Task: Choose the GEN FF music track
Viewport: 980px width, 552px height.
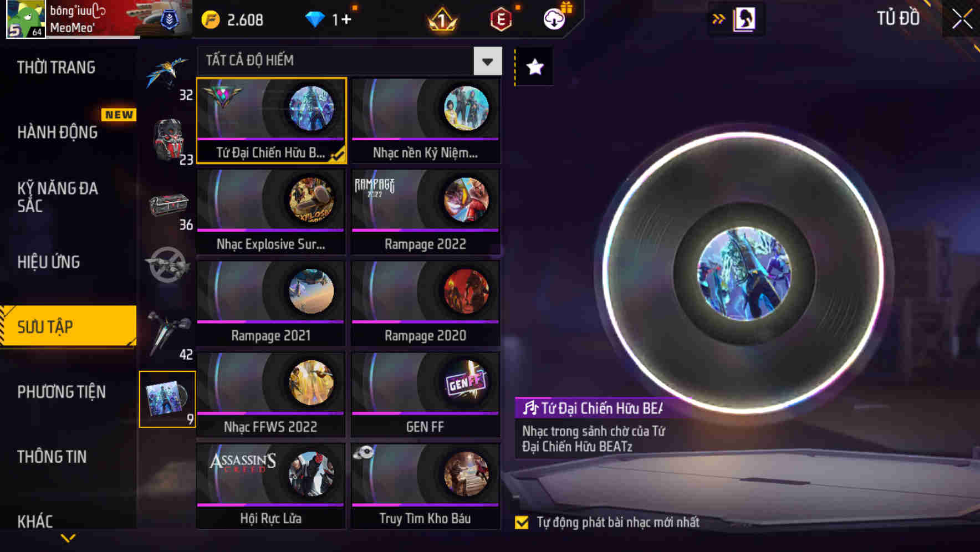Action: [426, 395]
